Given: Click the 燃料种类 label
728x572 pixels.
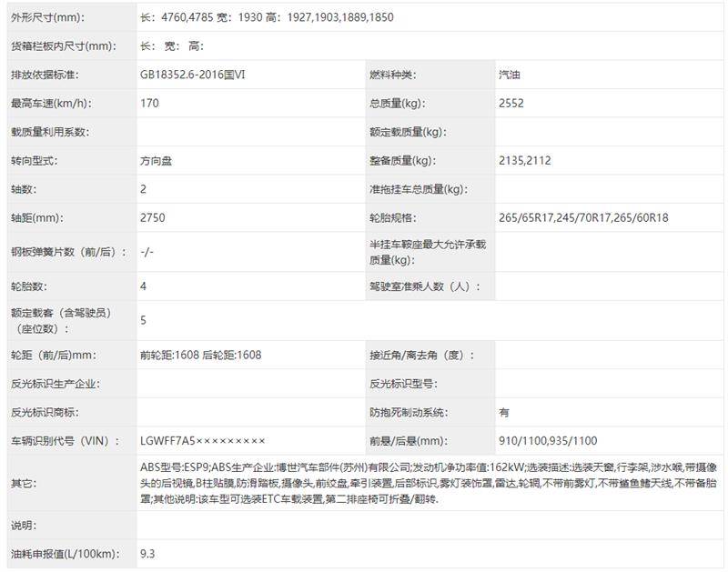Looking at the screenshot, I should point(392,75).
